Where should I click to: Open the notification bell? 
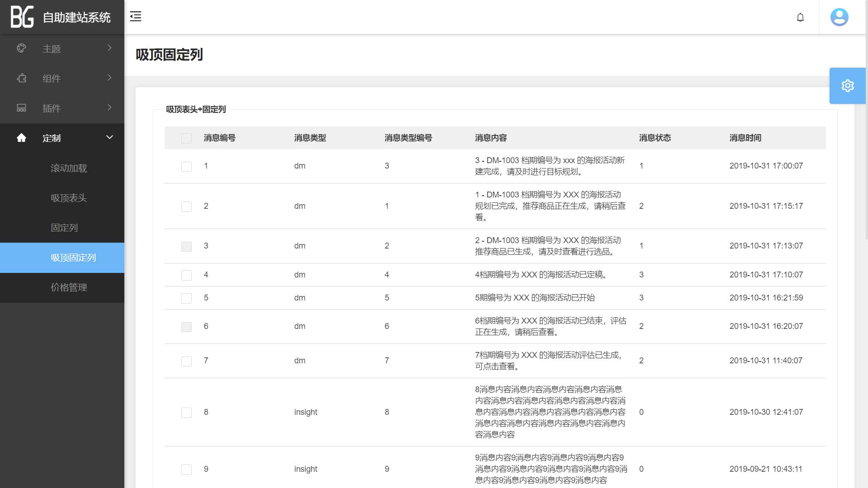(x=800, y=17)
